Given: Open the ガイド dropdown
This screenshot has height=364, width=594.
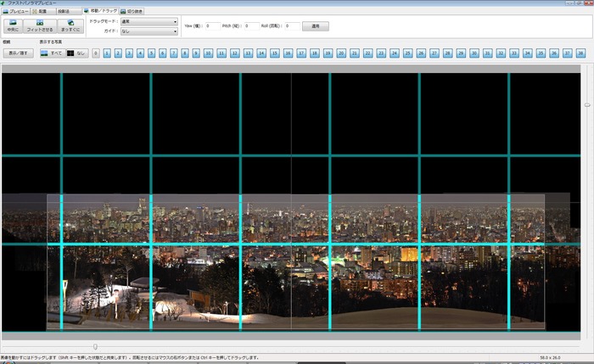Looking at the screenshot, I should click(x=149, y=31).
